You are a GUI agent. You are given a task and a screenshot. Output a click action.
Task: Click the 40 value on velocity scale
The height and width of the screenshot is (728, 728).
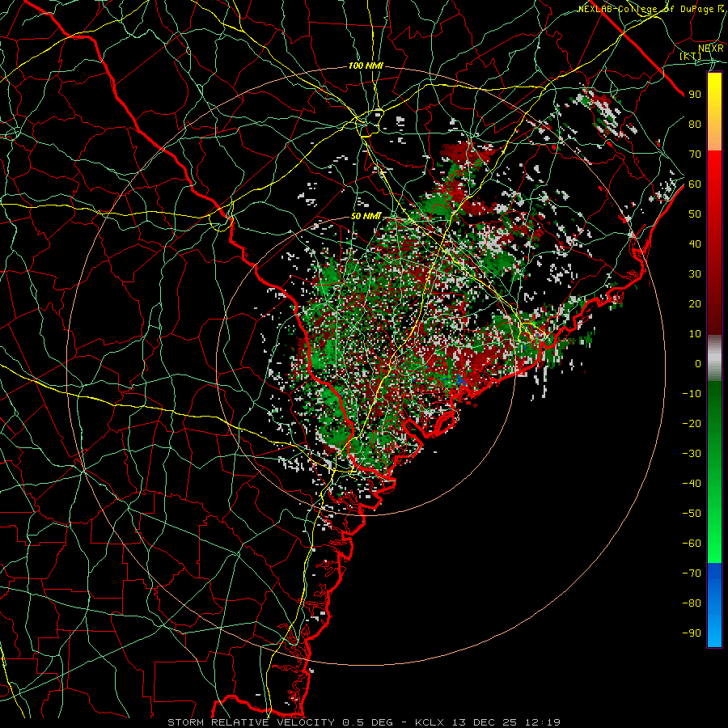pos(695,244)
